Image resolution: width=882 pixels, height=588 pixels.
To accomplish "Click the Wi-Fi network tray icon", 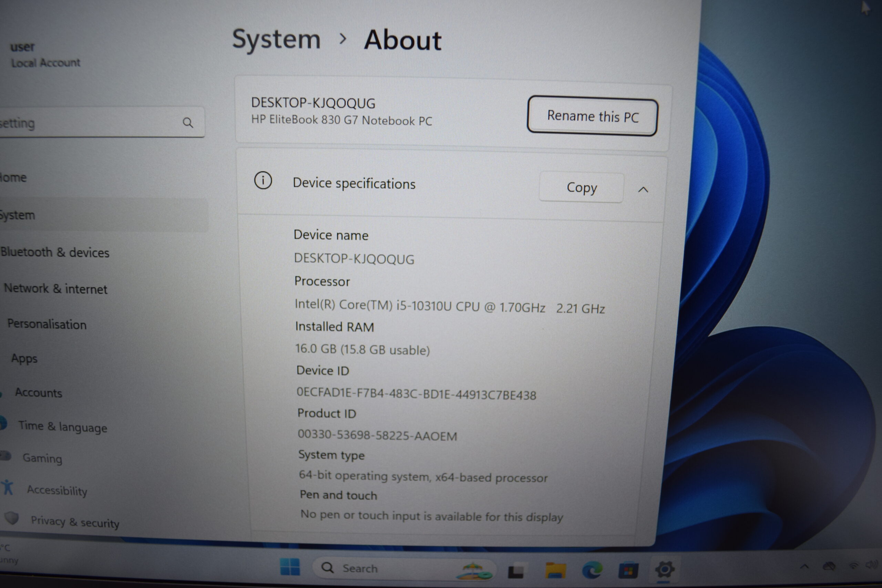I will pyautogui.click(x=853, y=566).
